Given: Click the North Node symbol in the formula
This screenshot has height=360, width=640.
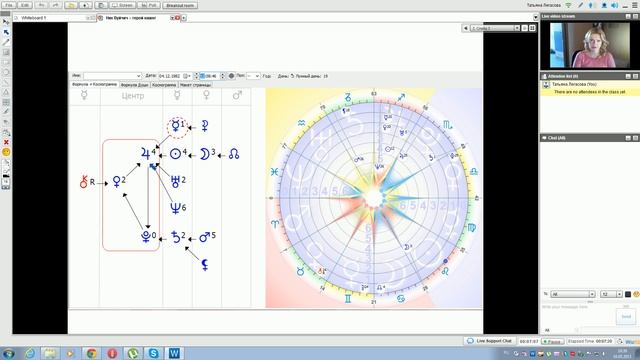Looking at the screenshot, I should pos(233,154).
